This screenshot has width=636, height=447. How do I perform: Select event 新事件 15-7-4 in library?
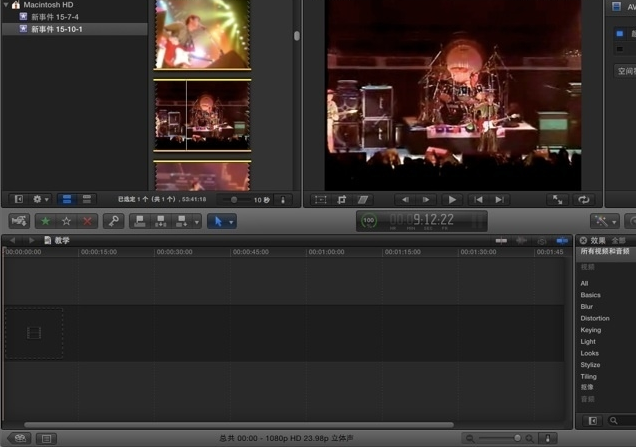click(54, 17)
